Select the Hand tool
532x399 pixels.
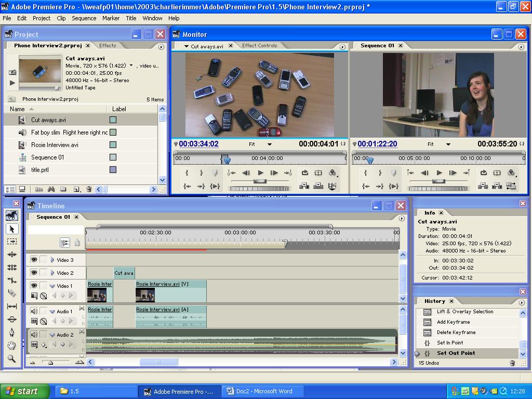(x=12, y=345)
